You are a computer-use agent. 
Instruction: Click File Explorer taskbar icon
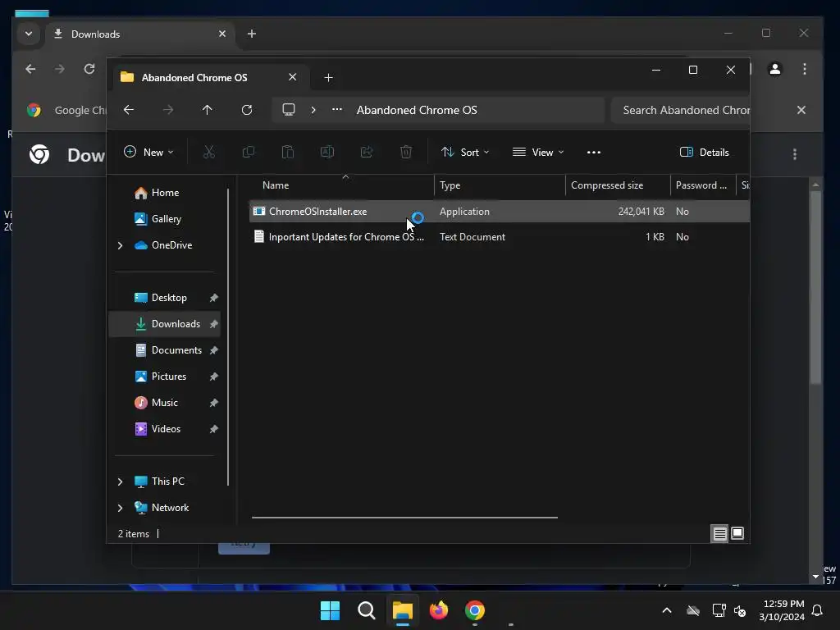[402, 610]
